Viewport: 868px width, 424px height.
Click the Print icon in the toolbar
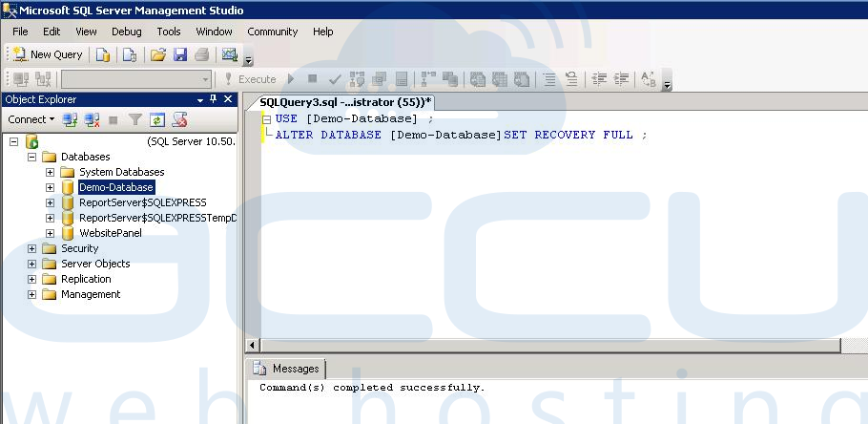(201, 54)
